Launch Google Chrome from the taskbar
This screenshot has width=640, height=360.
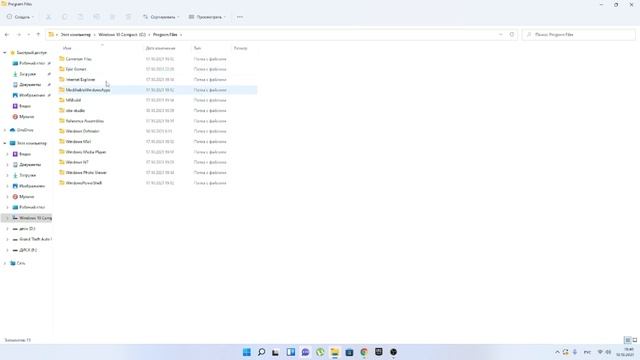364,352
